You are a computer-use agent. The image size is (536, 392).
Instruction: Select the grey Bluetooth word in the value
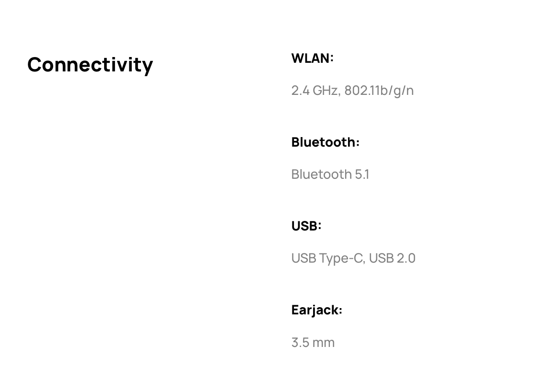pyautogui.click(x=321, y=174)
